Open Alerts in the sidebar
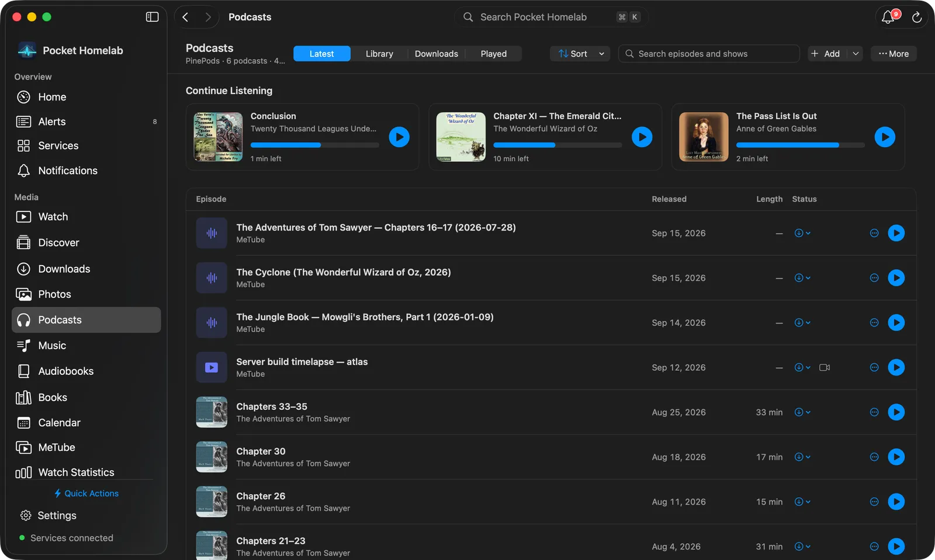Image resolution: width=935 pixels, height=560 pixels. 86,121
